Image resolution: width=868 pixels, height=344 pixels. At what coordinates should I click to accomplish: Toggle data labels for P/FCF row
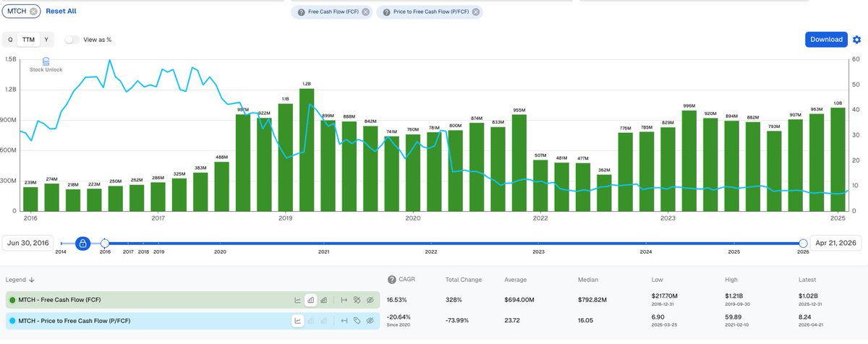pos(357,320)
